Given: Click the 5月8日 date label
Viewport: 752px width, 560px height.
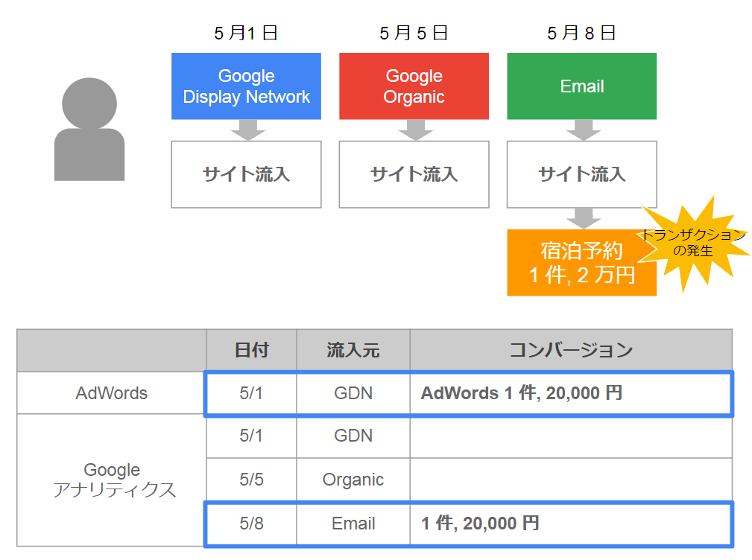Looking at the screenshot, I should pyautogui.click(x=582, y=33).
